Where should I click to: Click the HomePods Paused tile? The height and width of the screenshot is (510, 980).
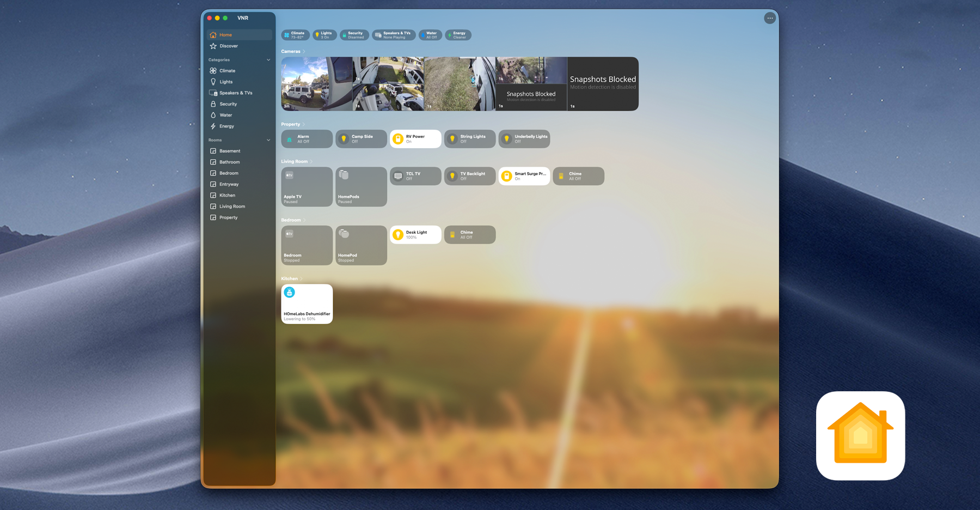coord(361,187)
